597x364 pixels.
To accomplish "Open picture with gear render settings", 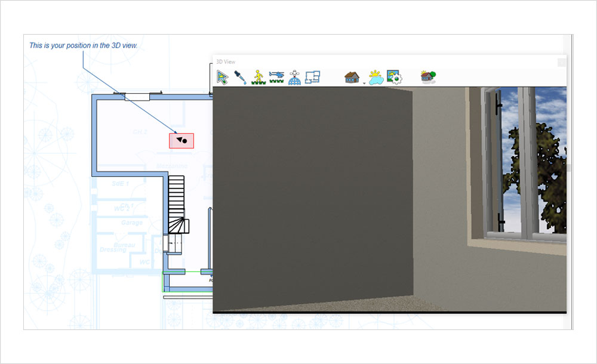I will [x=394, y=77].
